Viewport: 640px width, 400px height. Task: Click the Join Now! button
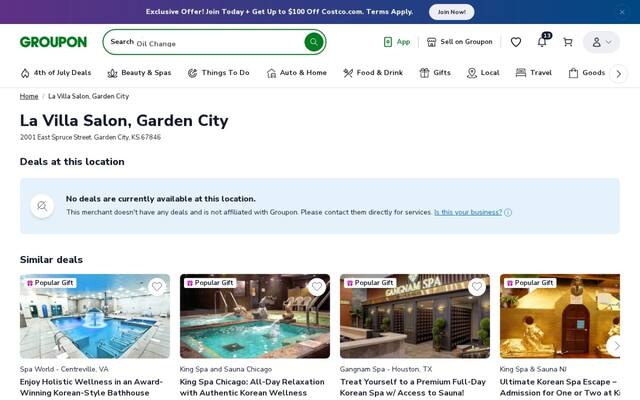tap(451, 12)
